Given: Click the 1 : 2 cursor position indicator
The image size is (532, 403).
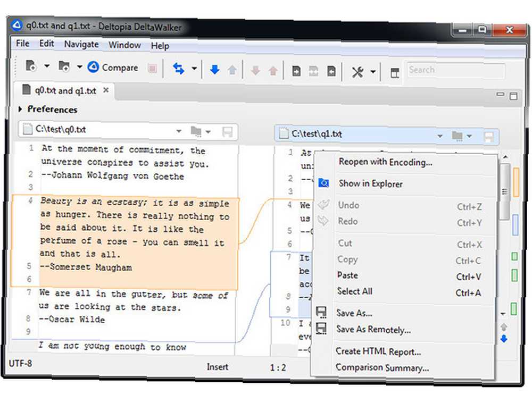Looking at the screenshot, I should coord(278,368).
